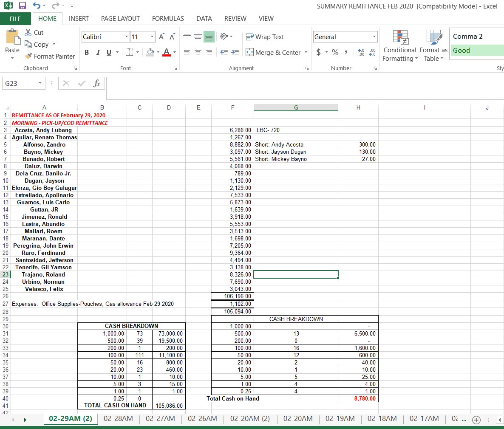Viewport: 504px width, 429px height.
Task: Open Font dialog launcher
Action: click(175, 68)
